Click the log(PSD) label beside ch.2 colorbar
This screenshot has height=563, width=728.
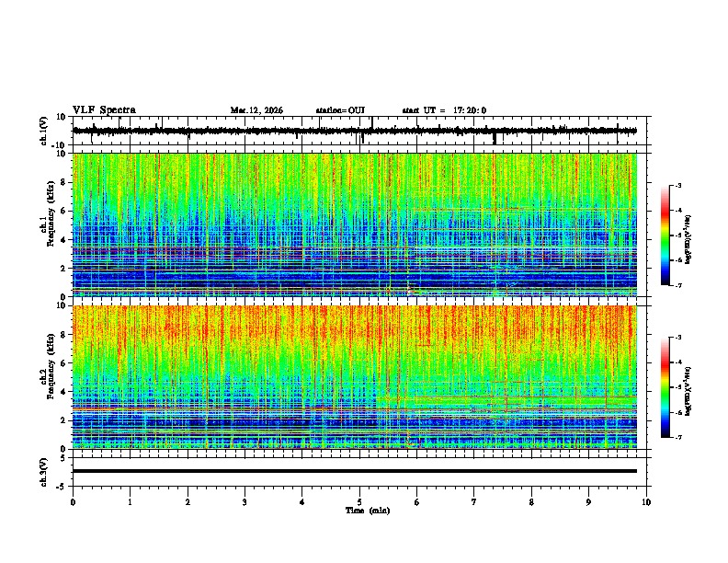click(x=688, y=391)
